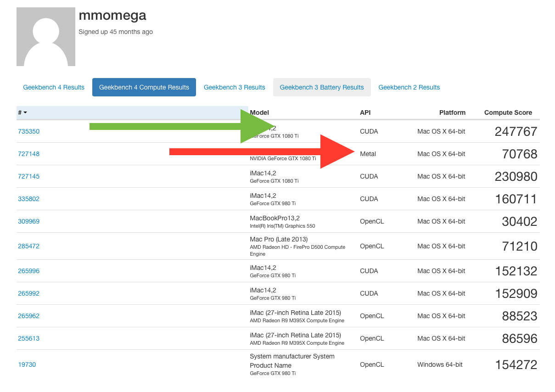
Task: Click the OpenCL cell in the MacBookPro13,2 row
Action: point(372,221)
